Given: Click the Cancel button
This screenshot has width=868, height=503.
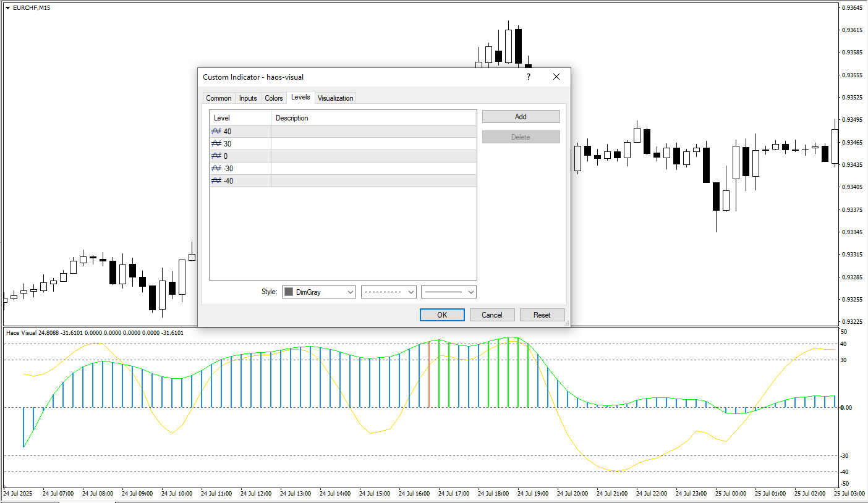Looking at the screenshot, I should coord(492,315).
